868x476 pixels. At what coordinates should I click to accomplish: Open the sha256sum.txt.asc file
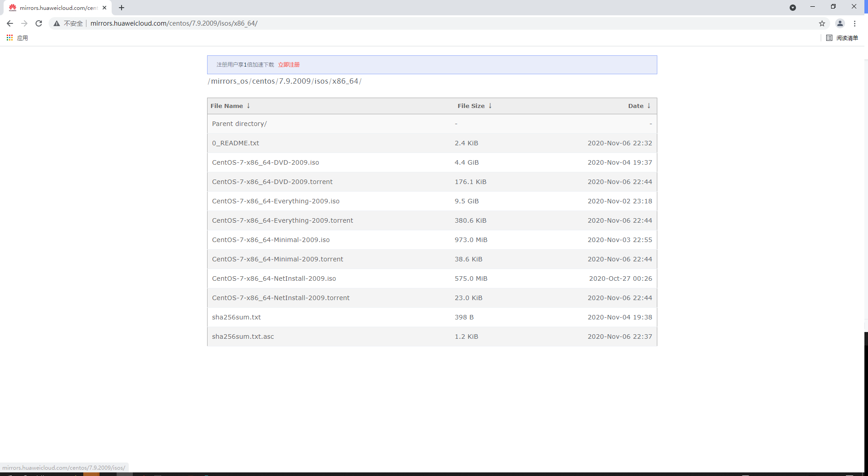243,337
